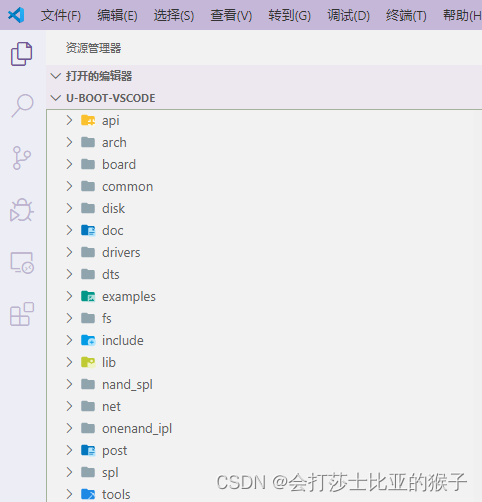Click the doc folder icon
Screen dimensions: 482x502
click(88, 230)
